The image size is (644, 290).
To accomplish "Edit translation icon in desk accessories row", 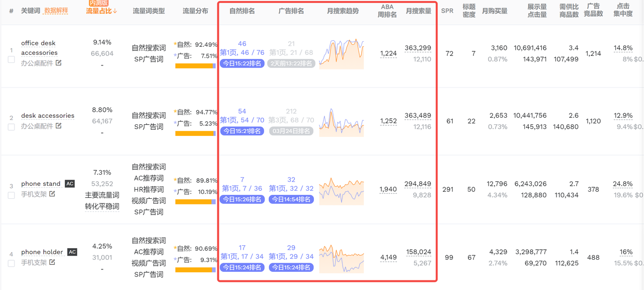I will (x=58, y=126).
